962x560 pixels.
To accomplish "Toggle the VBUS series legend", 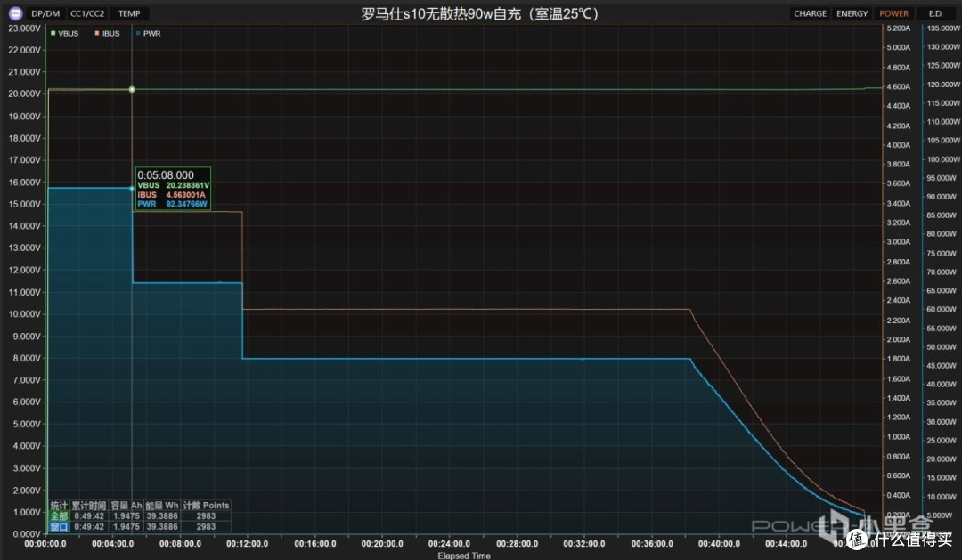I will coord(64,33).
